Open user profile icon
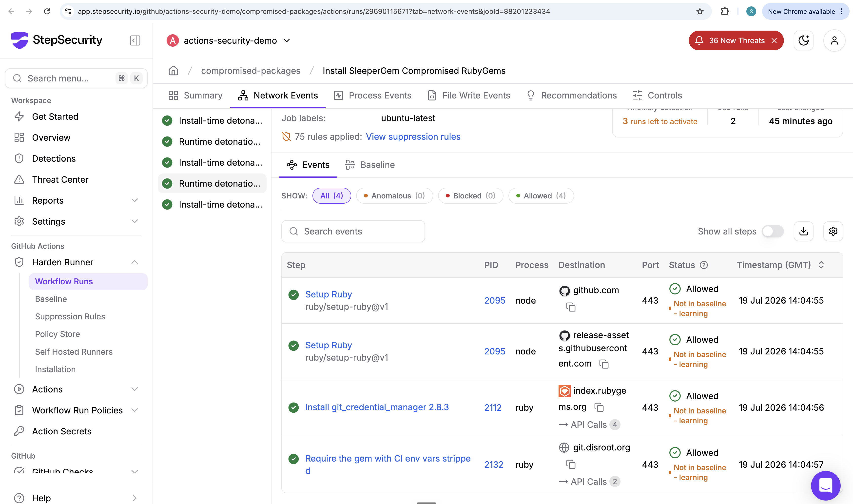 [x=834, y=40]
